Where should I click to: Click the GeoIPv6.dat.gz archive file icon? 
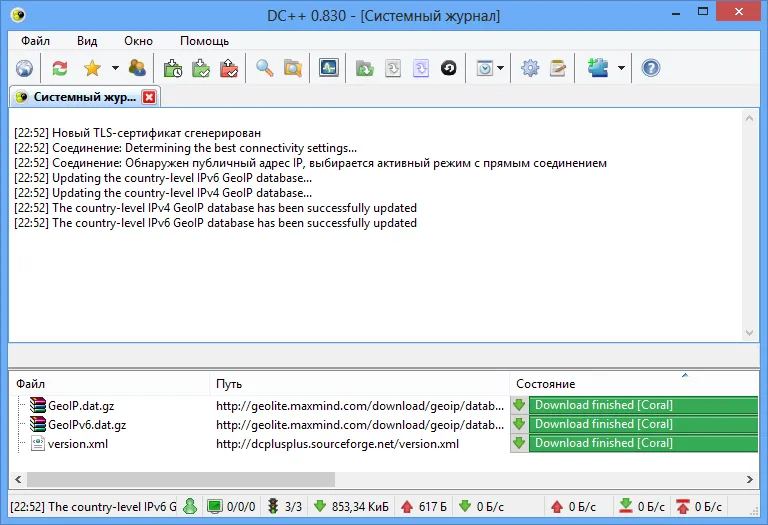pyautogui.click(x=38, y=424)
